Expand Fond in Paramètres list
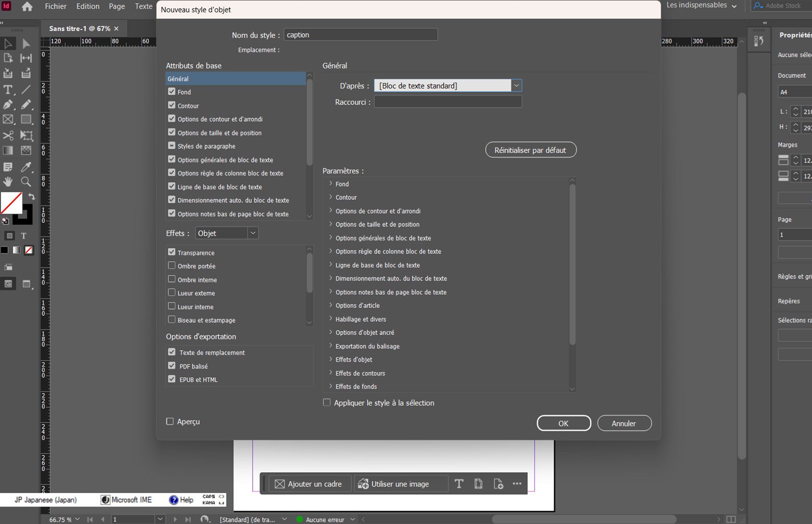This screenshot has height=524, width=812. click(331, 184)
